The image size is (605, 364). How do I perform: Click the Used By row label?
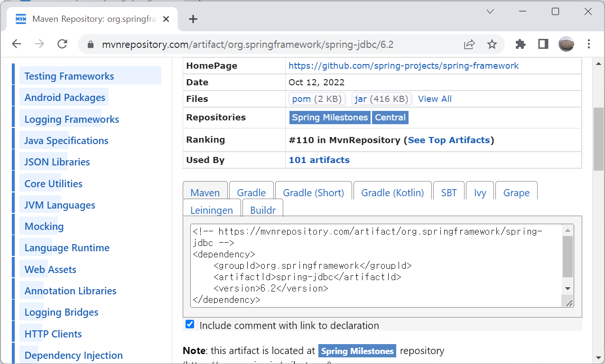205,160
